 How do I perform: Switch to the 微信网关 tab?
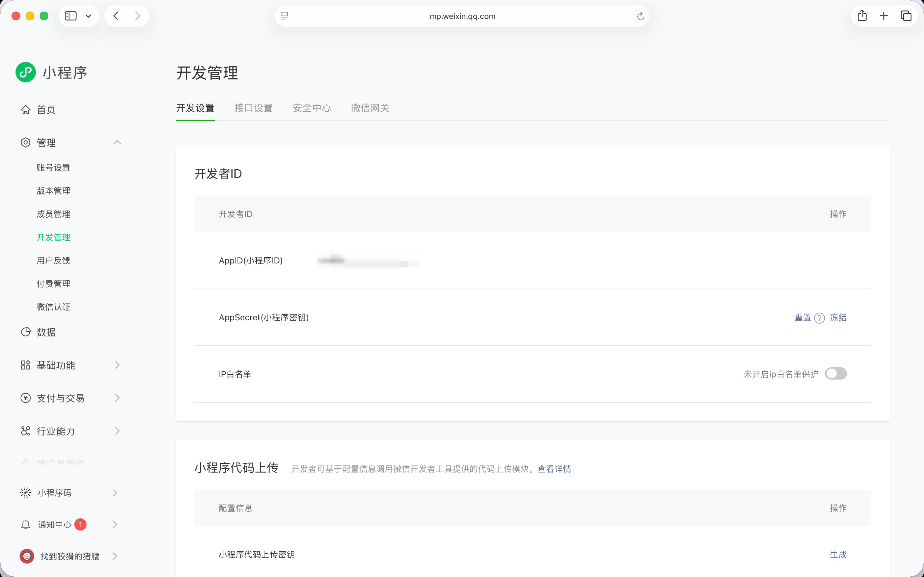point(370,108)
